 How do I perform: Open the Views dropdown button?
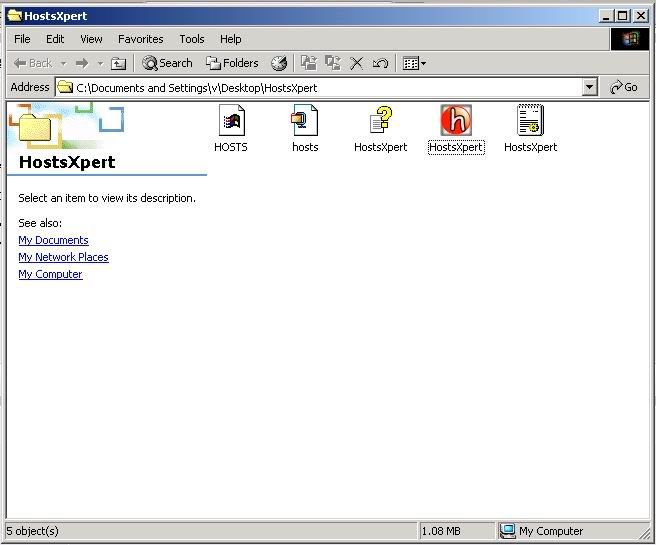click(414, 64)
